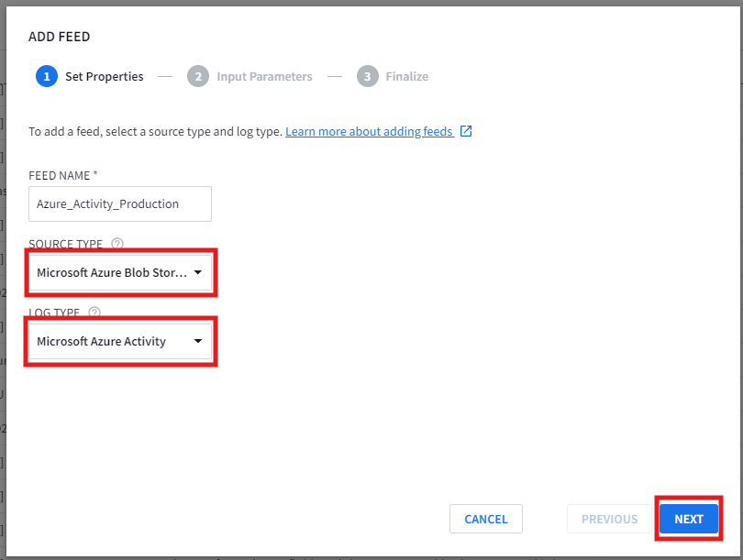Select step 1 Set Properties
This screenshot has height=560, width=743.
tap(90, 76)
